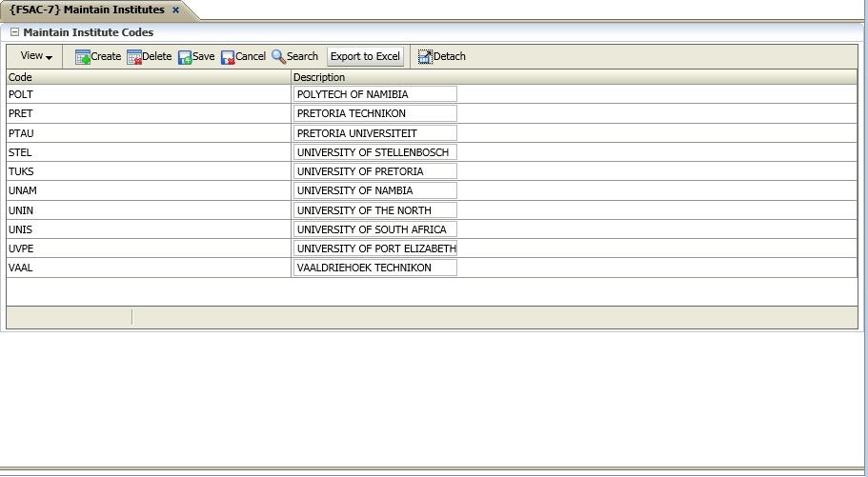Click the Cancel icon in toolbar
The width and height of the screenshot is (868, 477).
click(228, 57)
